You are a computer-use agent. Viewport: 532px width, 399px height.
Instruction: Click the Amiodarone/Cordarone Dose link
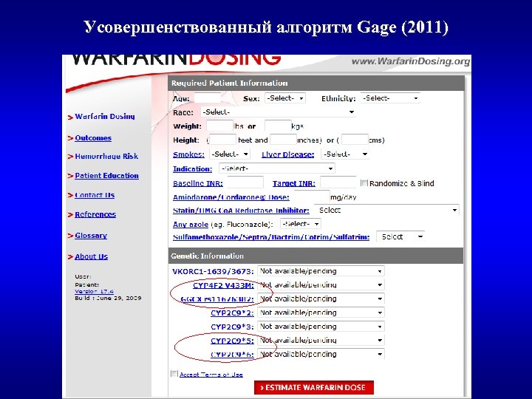tap(231, 197)
